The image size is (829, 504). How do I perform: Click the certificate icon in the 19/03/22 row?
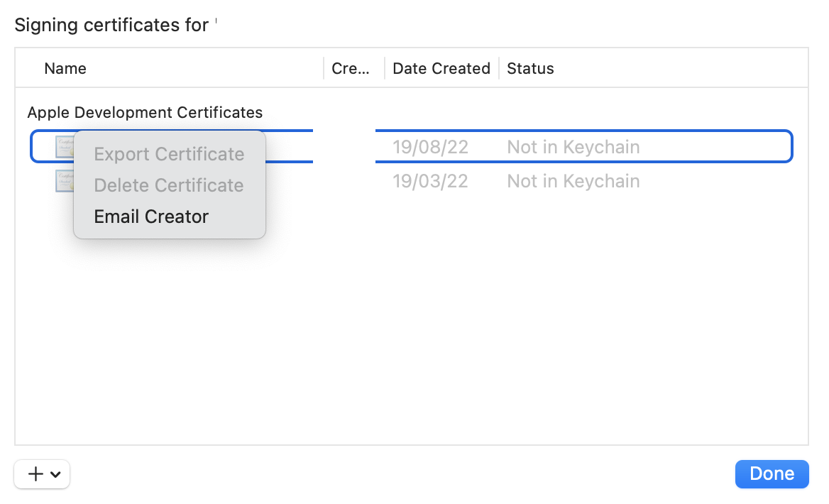[65, 181]
